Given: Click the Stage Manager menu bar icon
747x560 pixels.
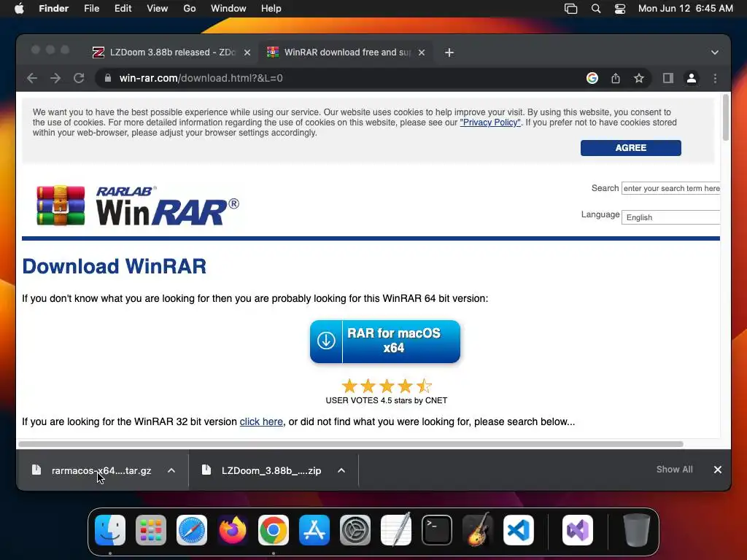Looking at the screenshot, I should pyautogui.click(x=570, y=9).
